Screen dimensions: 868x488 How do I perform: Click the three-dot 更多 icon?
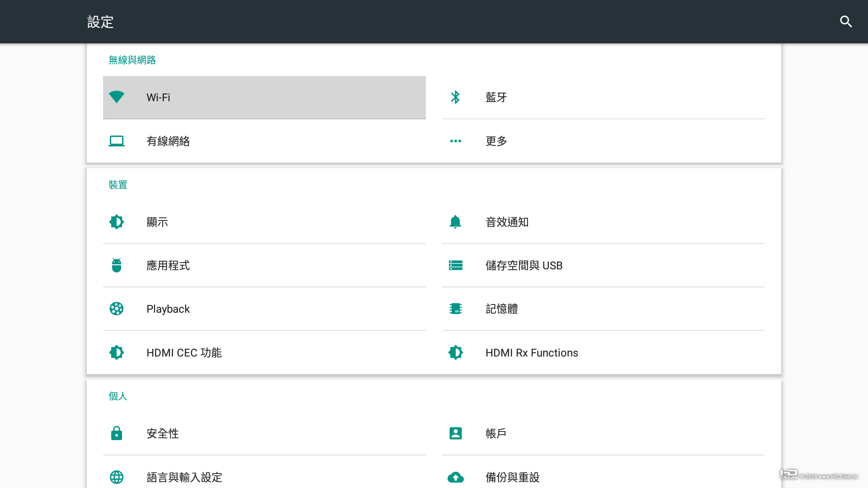point(455,141)
